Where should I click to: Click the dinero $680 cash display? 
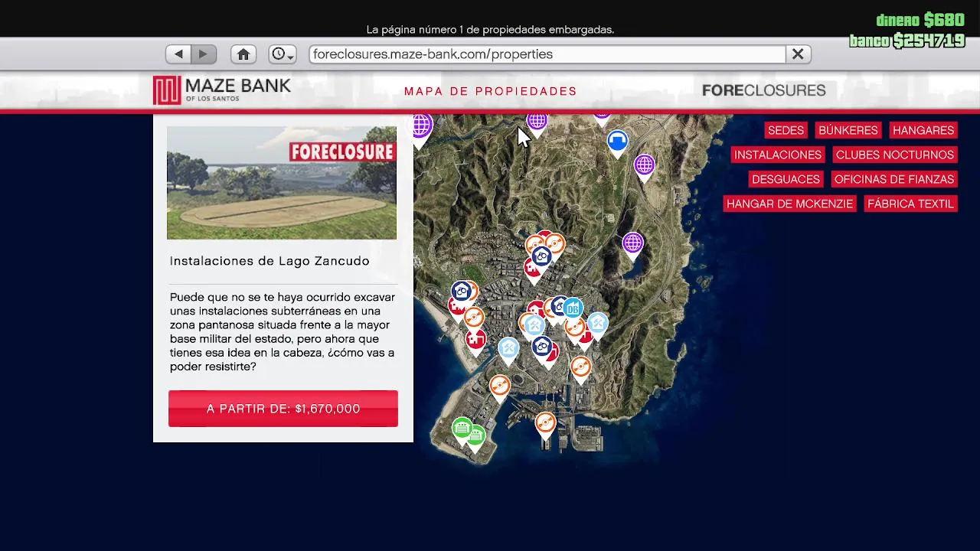pyautogui.click(x=920, y=20)
